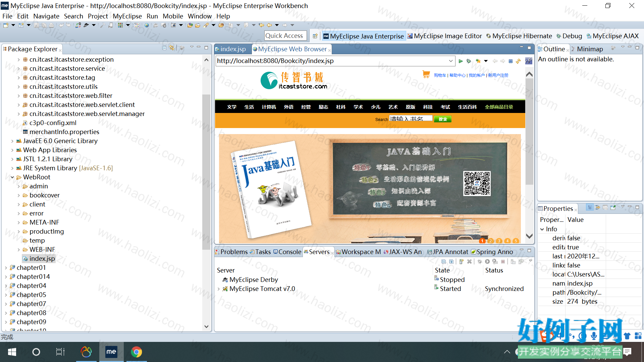Image resolution: width=644 pixels, height=362 pixels.
Task: Collapse all in Package Explorer
Action: [164, 48]
